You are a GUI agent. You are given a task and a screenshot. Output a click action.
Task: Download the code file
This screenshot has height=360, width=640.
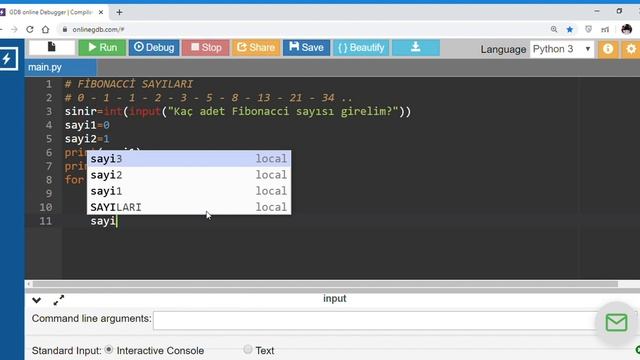coord(416,48)
